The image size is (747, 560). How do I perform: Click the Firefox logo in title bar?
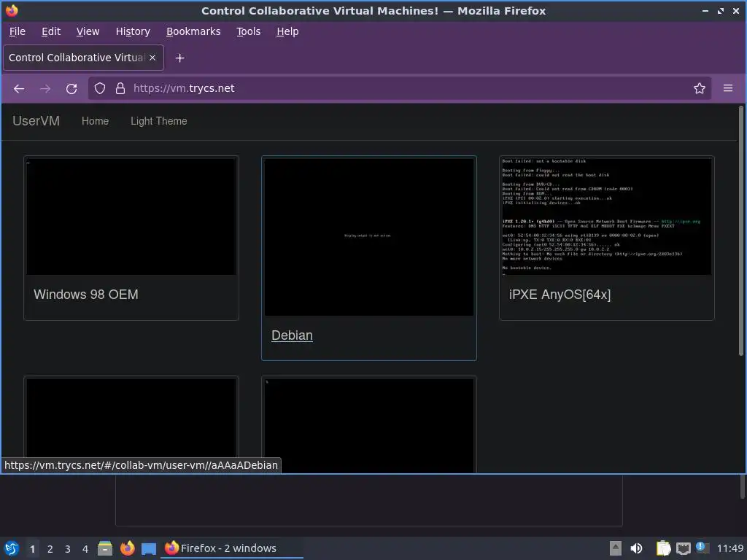12,10
